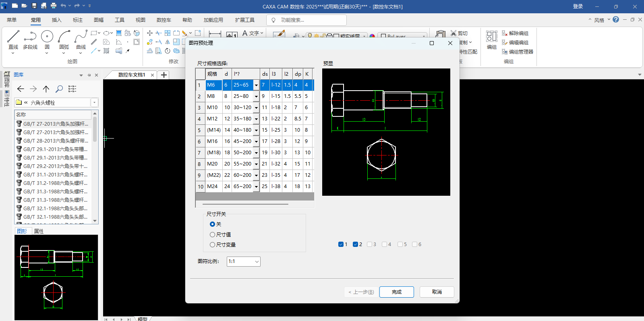
Task: Click the magnifier search icon in library panel
Action: point(59,89)
